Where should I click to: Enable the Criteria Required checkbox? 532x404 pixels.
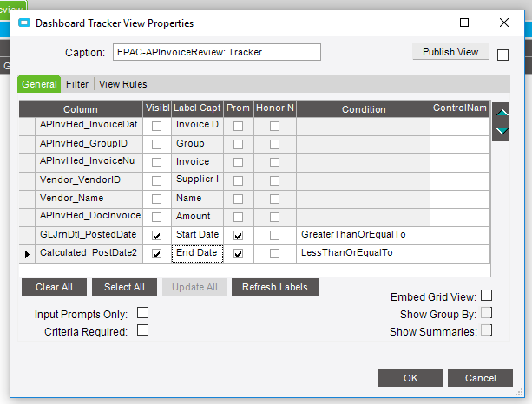click(143, 330)
